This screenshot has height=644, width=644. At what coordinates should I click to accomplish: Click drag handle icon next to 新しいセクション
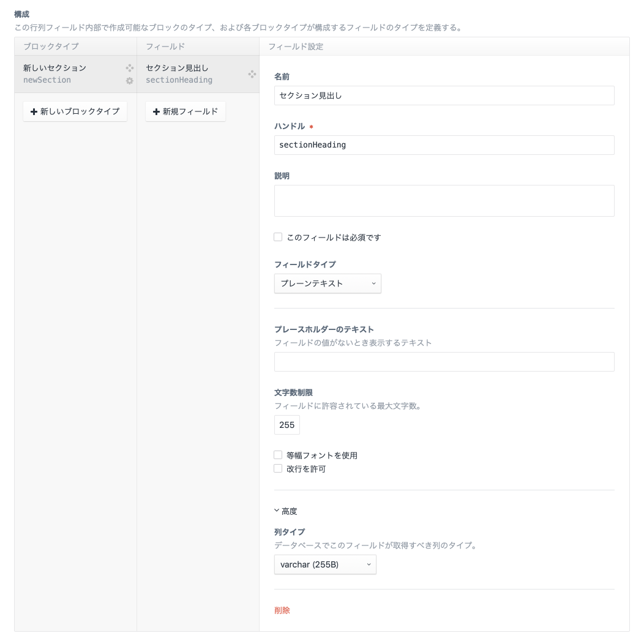click(129, 67)
